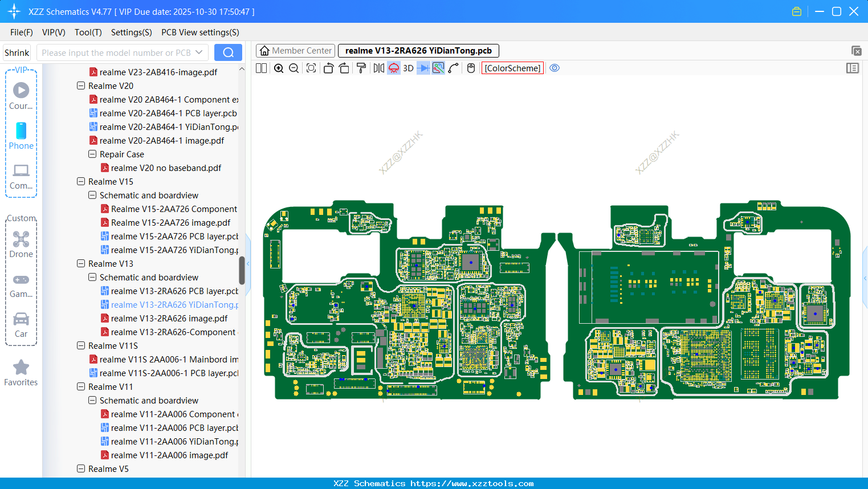Click the fit-to-screen icon
The width and height of the screenshot is (868, 489).
coord(311,68)
